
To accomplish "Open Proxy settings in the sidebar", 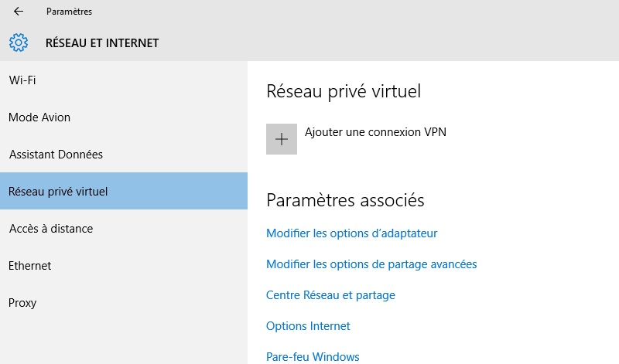I will click(x=124, y=302).
